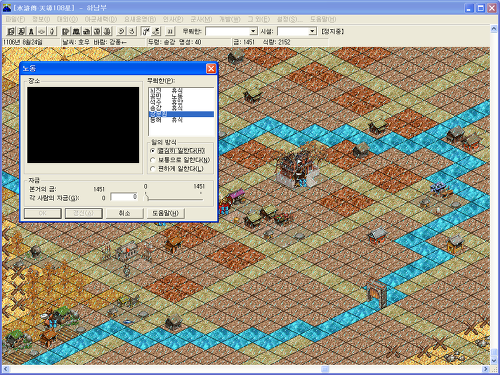500x375 pixels.
Task: Click the fourth toolbar icon in the leftmost group
Action: coord(42,31)
